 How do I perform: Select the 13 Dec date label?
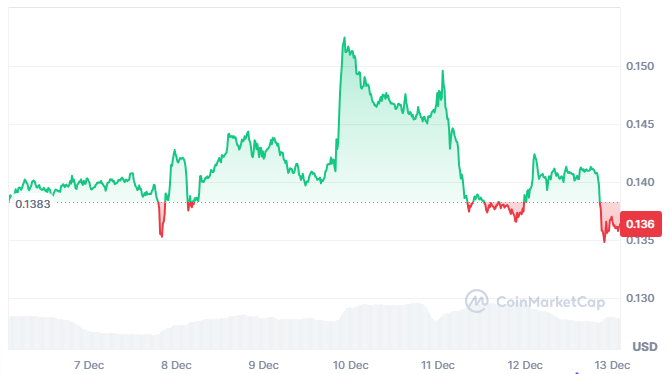pos(612,365)
